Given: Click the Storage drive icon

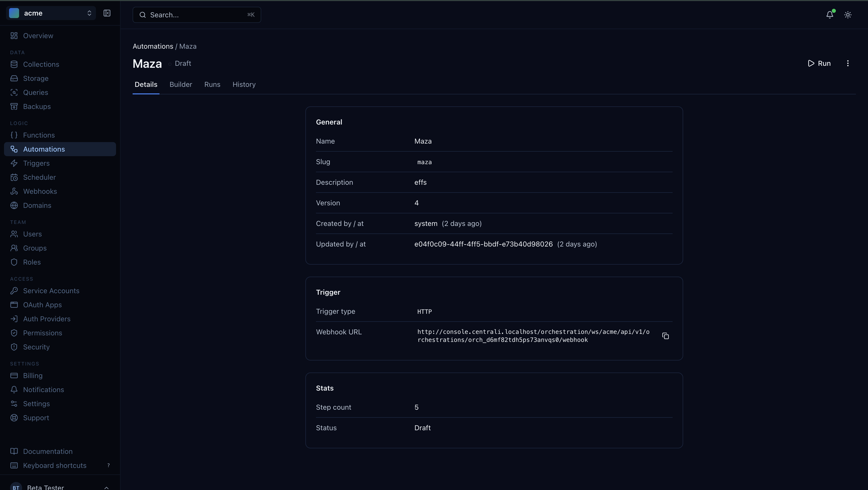Looking at the screenshot, I should coord(14,79).
